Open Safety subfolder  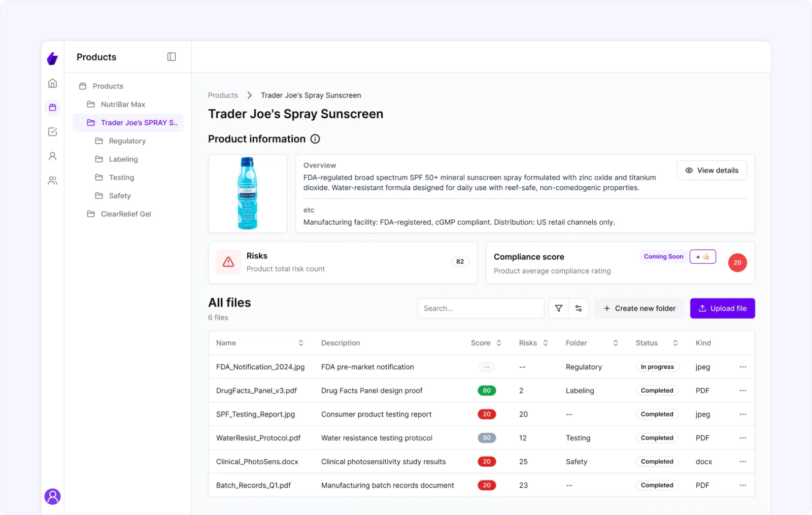128,196
